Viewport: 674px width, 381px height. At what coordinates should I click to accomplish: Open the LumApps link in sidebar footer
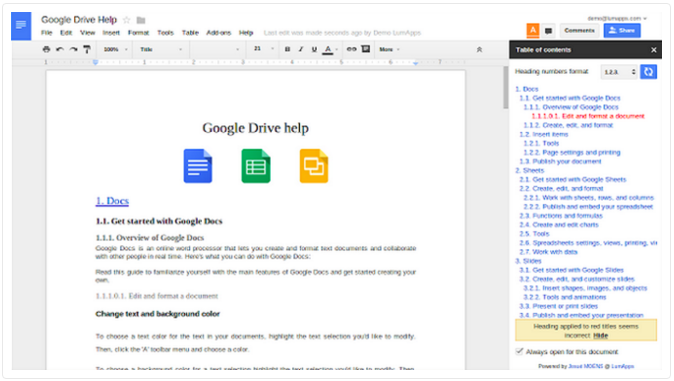[623, 366]
